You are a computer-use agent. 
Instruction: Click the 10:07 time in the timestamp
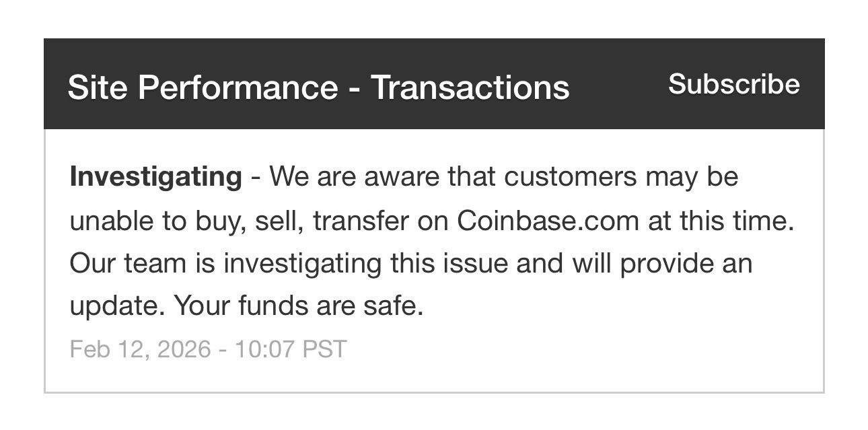(x=264, y=349)
